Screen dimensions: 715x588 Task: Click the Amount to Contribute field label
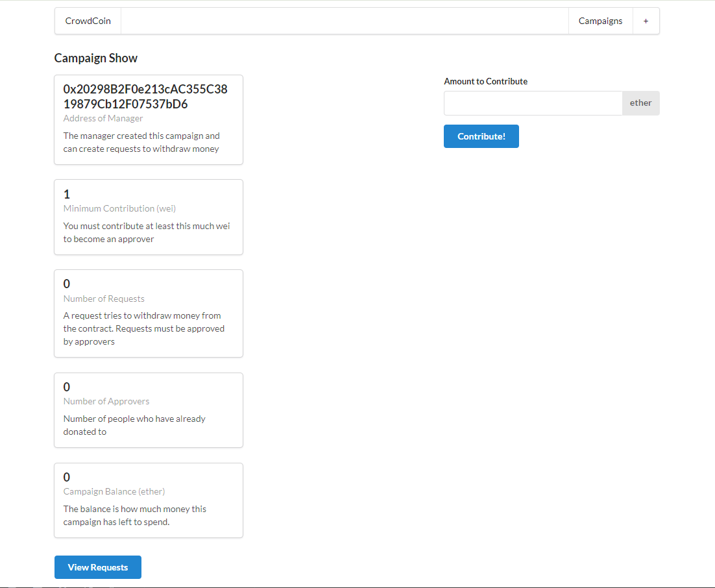pyautogui.click(x=485, y=81)
